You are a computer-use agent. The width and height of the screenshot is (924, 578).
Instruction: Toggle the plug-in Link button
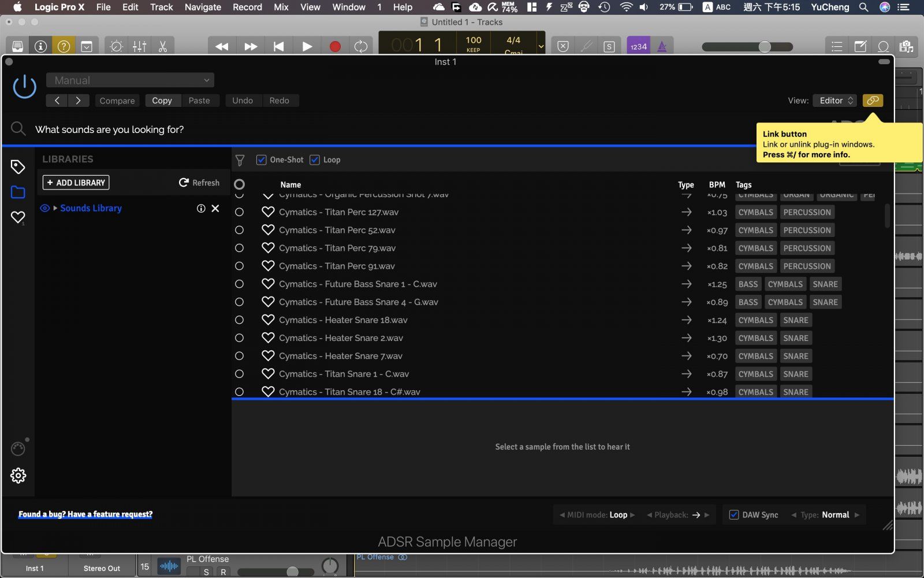pyautogui.click(x=873, y=101)
